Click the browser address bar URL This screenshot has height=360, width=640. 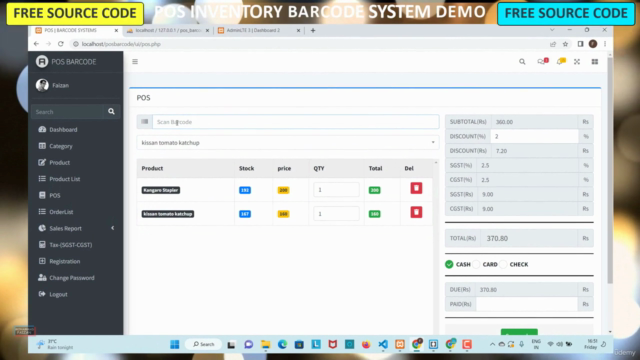coord(121,44)
